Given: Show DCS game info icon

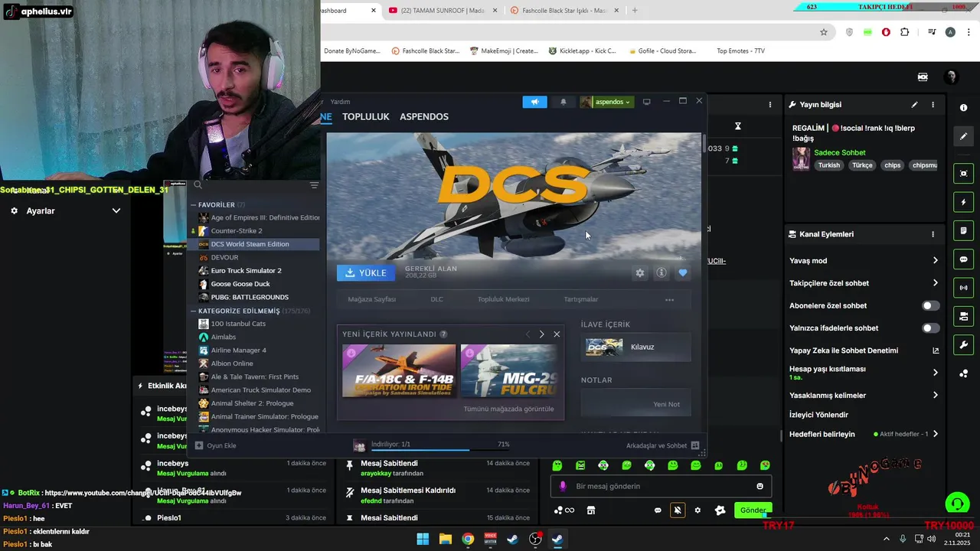Looking at the screenshot, I should coord(661,272).
